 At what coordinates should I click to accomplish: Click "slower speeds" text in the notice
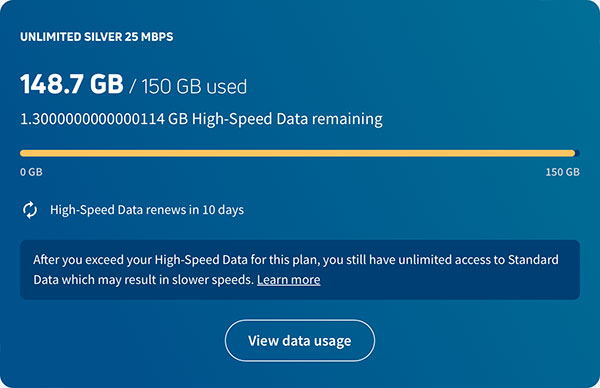[212, 280]
